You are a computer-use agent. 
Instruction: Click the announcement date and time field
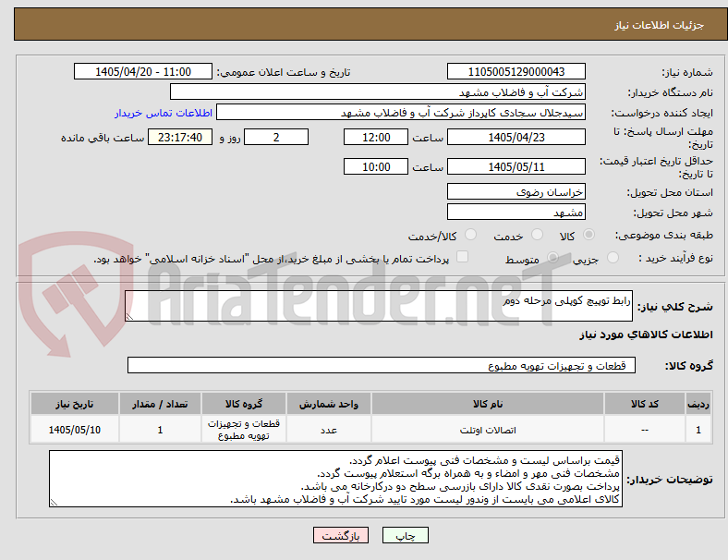[x=143, y=72]
